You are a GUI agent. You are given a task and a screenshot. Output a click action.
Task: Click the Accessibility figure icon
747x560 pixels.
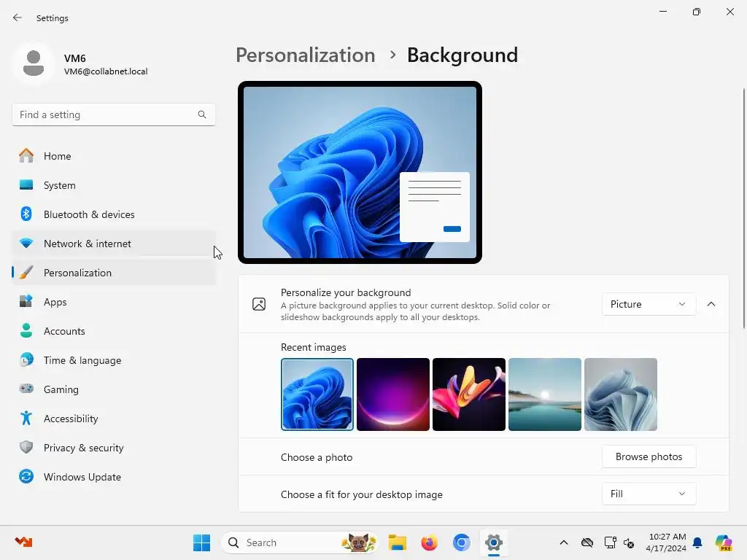[x=26, y=418]
